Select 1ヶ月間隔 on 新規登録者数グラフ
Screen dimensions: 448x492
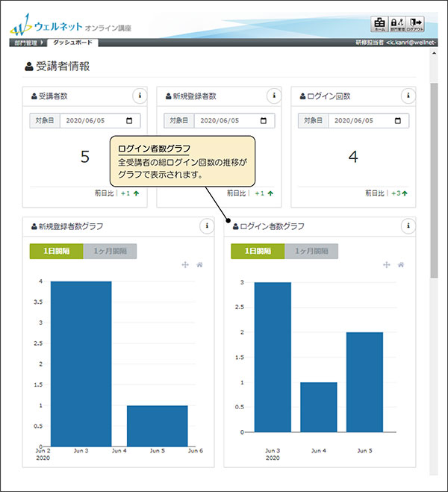[x=110, y=251]
